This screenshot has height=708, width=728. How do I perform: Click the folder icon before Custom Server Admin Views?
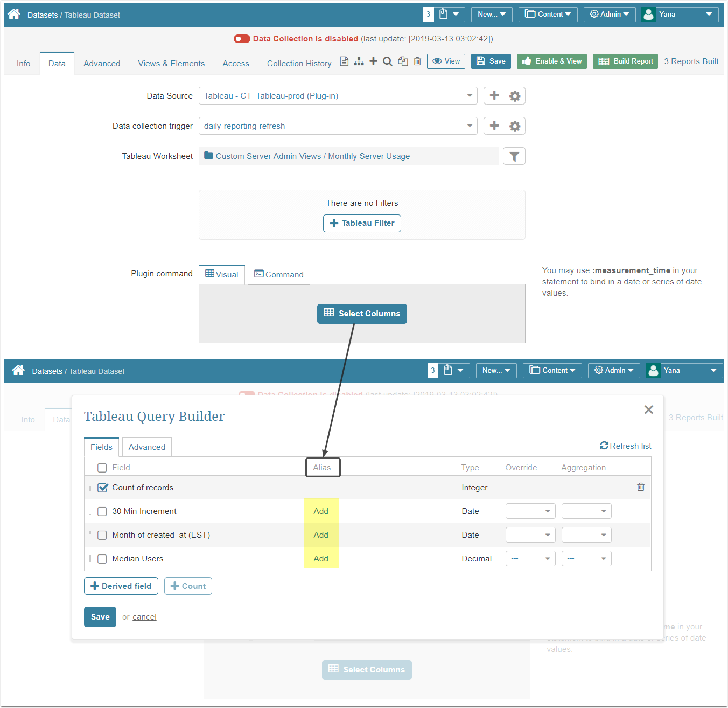208,156
